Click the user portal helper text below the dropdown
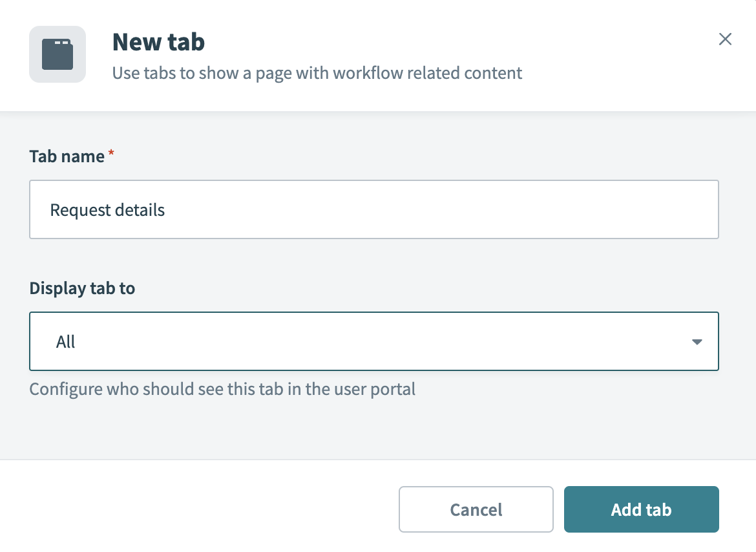The image size is (756, 552). coord(222,389)
